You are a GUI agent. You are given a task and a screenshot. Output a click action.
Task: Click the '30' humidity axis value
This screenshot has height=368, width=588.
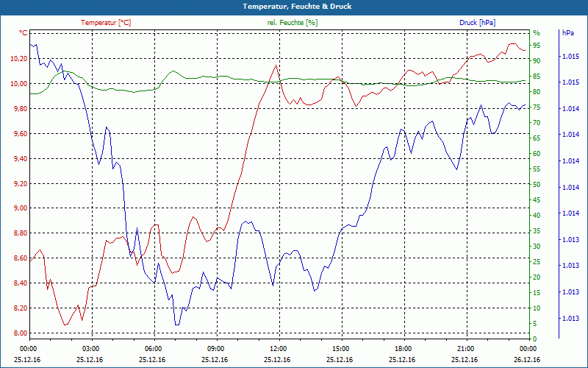click(537, 247)
